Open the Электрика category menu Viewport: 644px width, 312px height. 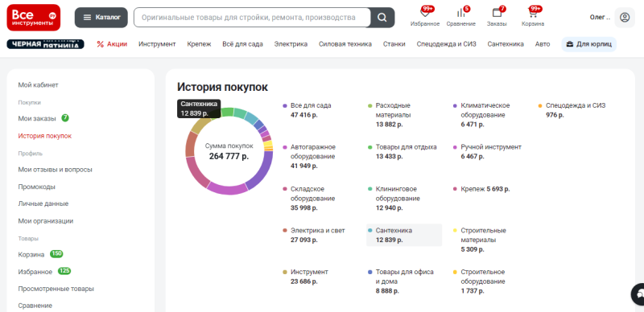tap(291, 44)
